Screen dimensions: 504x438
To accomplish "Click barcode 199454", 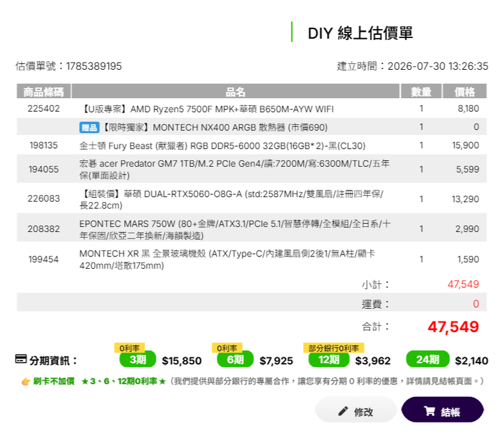I will coord(44,259).
